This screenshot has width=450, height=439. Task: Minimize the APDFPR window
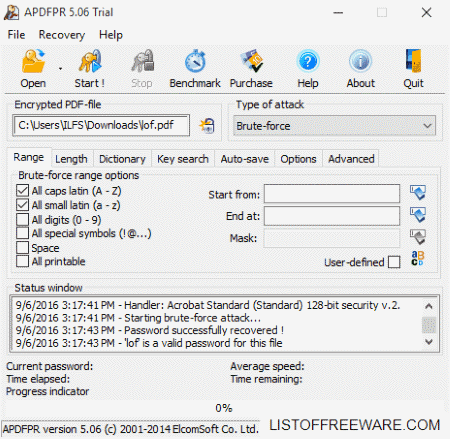338,13
